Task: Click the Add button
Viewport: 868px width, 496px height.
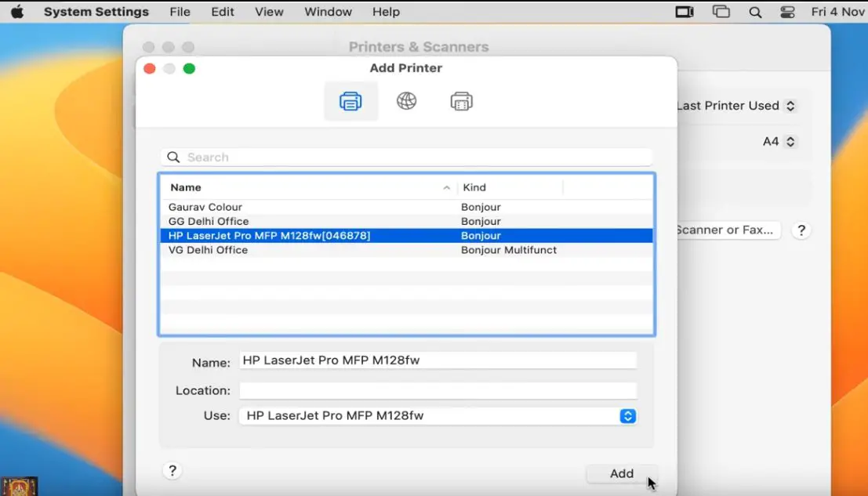Action: click(x=621, y=473)
